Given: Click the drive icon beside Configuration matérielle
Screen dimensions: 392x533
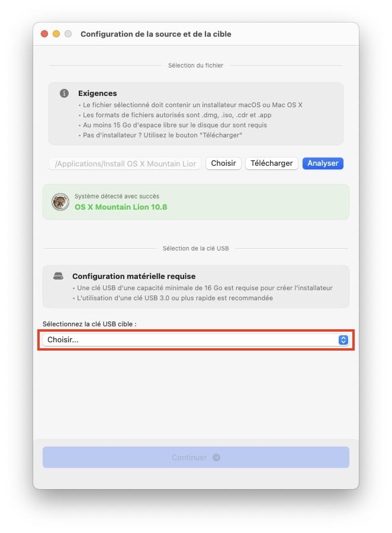Looking at the screenshot, I should (59, 276).
